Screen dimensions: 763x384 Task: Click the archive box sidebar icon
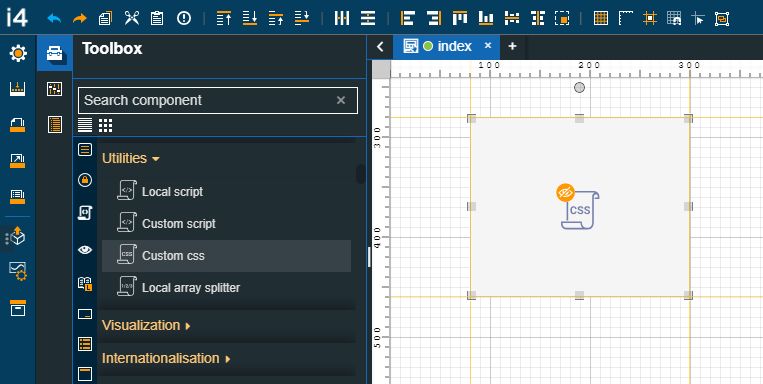click(18, 308)
